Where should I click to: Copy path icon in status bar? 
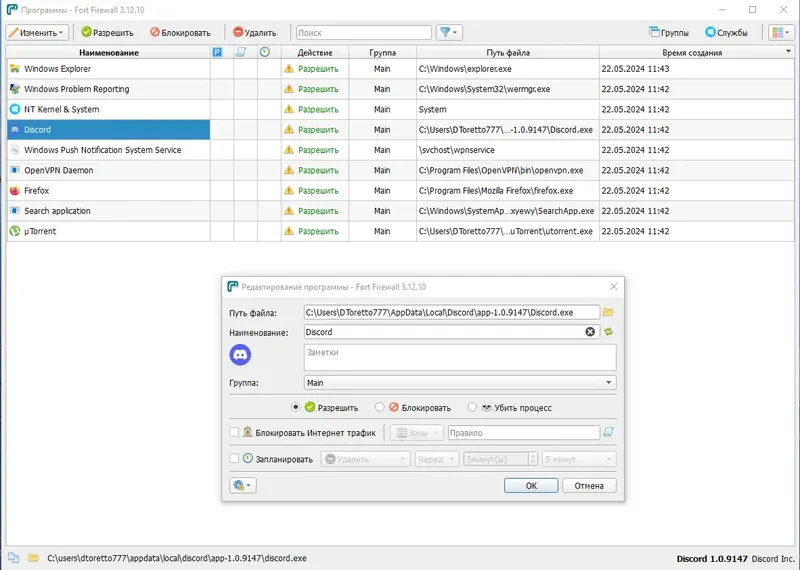14,558
